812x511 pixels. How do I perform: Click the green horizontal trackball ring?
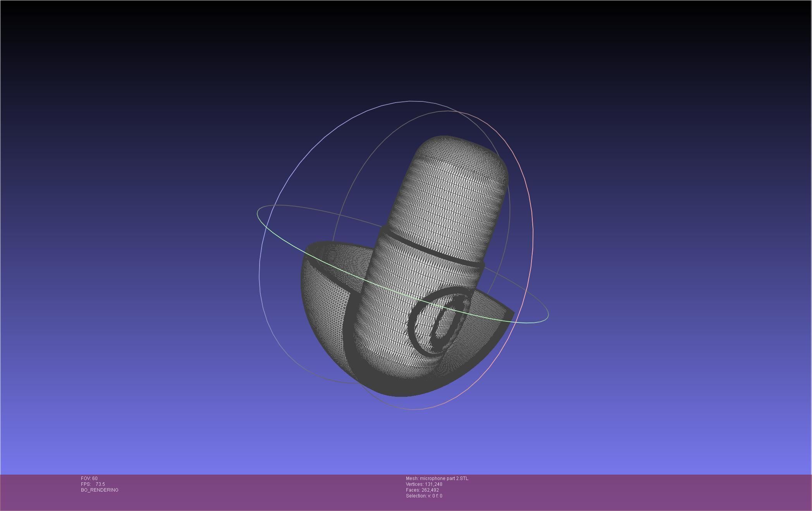point(403,264)
